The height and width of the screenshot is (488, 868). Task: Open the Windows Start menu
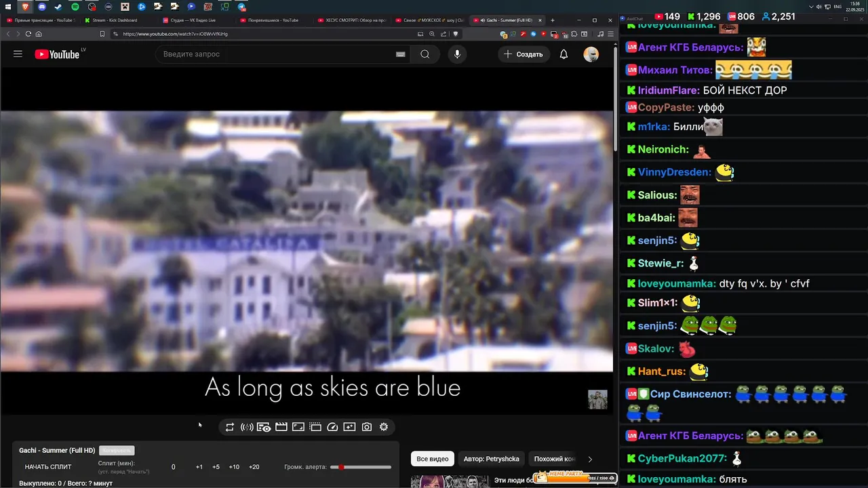[9, 6]
